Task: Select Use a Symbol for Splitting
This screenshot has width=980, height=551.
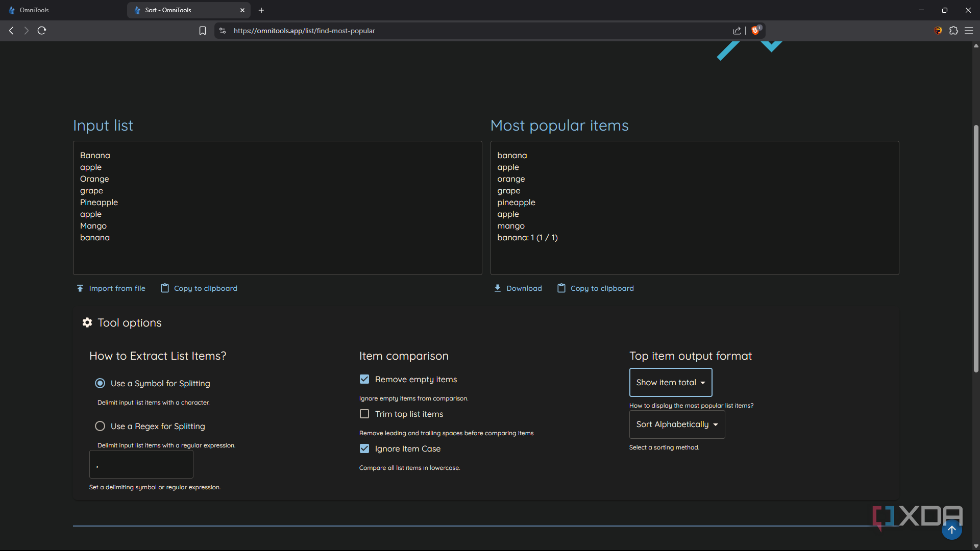Action: (x=100, y=383)
